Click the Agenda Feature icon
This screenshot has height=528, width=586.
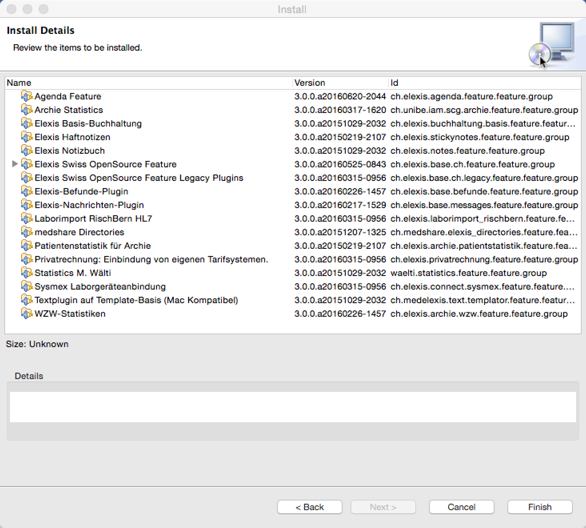pos(27,96)
